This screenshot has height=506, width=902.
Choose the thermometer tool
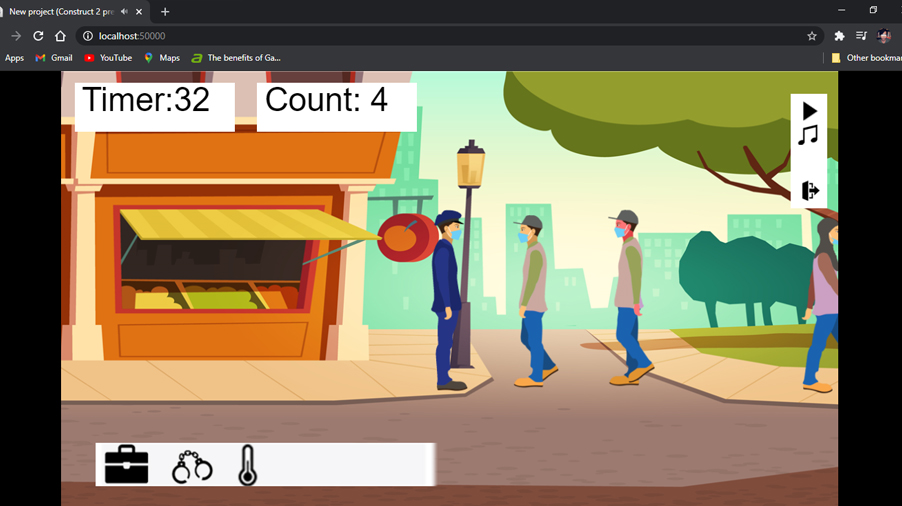tap(247, 466)
